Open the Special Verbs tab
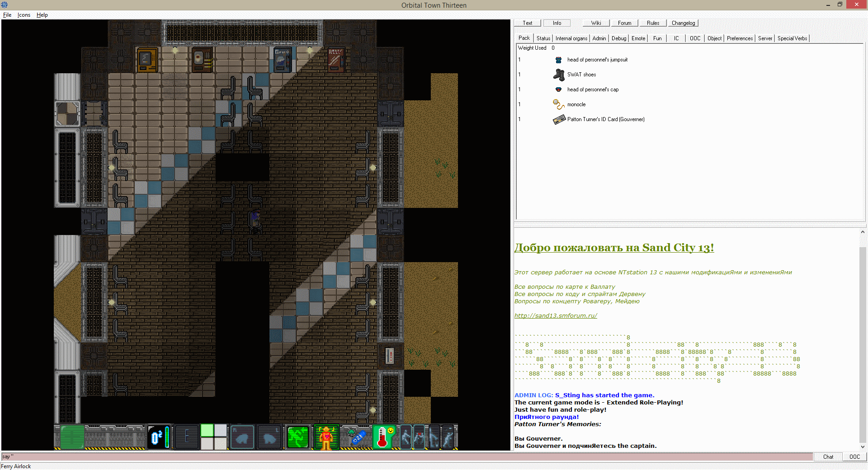The width and height of the screenshot is (868, 470). [792, 38]
